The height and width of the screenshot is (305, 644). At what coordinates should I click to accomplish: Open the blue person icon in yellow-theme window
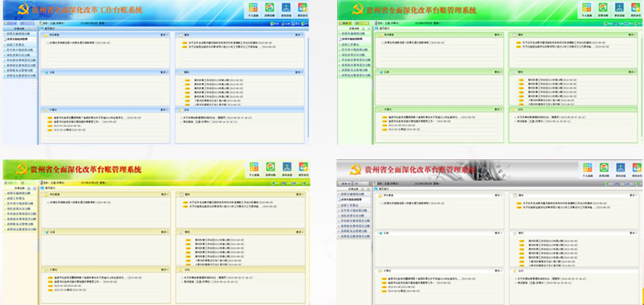tap(287, 167)
